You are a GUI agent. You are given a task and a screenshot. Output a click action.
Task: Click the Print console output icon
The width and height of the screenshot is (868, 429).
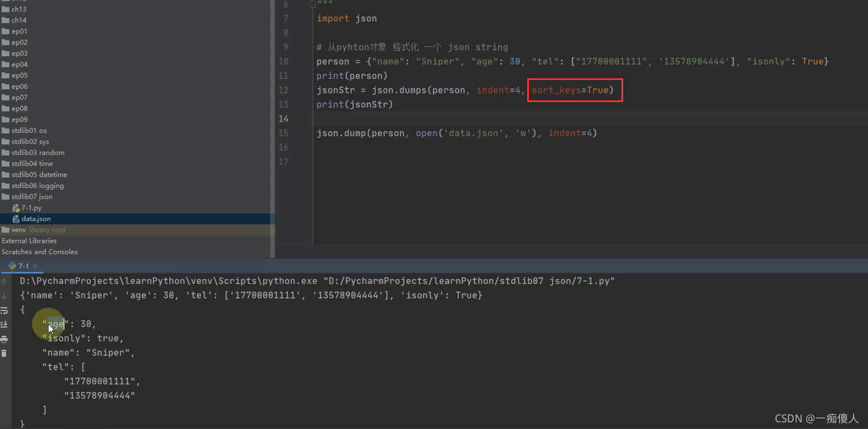[4, 339]
